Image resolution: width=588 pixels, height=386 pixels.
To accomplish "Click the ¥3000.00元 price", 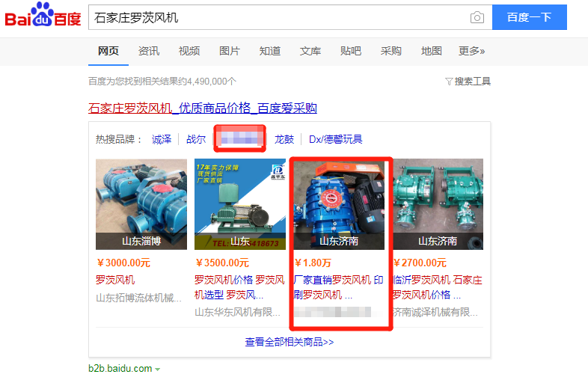I will (123, 263).
